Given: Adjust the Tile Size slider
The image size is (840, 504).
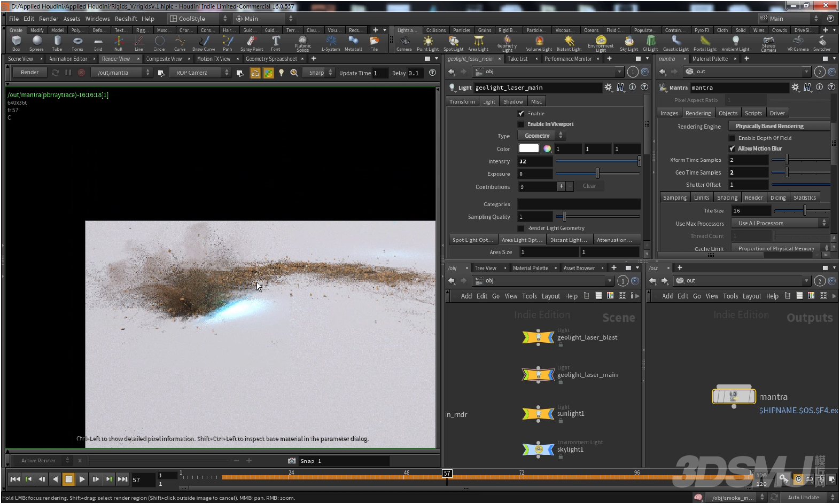Looking at the screenshot, I should 802,211.
